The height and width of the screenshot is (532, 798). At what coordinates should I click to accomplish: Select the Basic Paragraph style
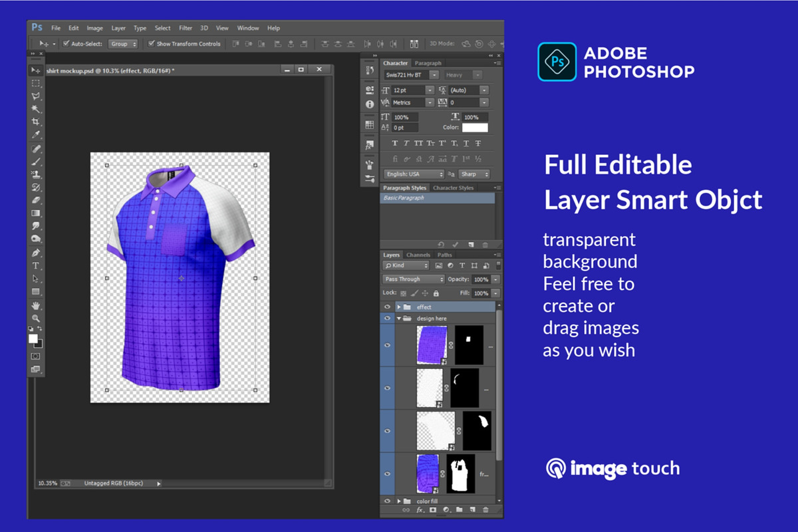point(438,198)
